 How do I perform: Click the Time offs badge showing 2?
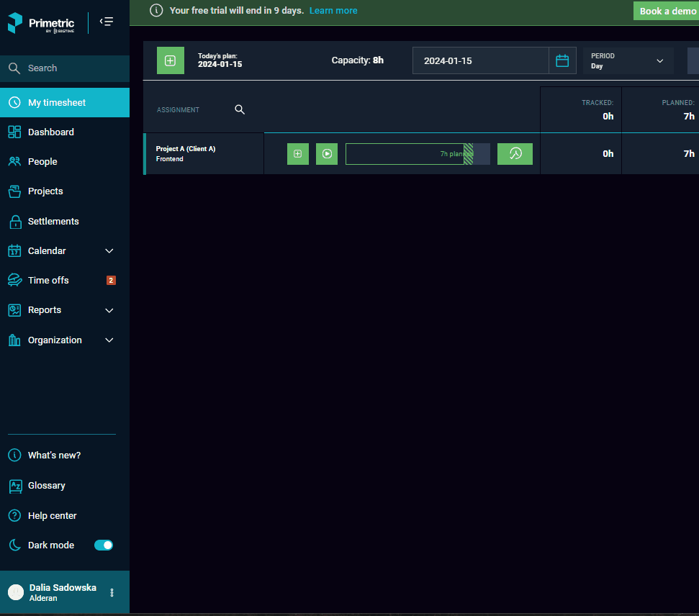pyautogui.click(x=111, y=281)
